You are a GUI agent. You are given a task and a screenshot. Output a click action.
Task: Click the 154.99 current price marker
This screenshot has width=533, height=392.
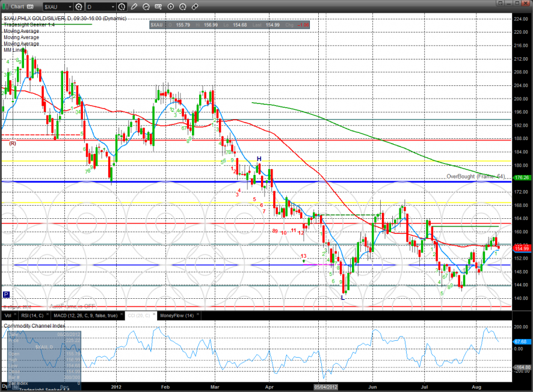click(521, 248)
